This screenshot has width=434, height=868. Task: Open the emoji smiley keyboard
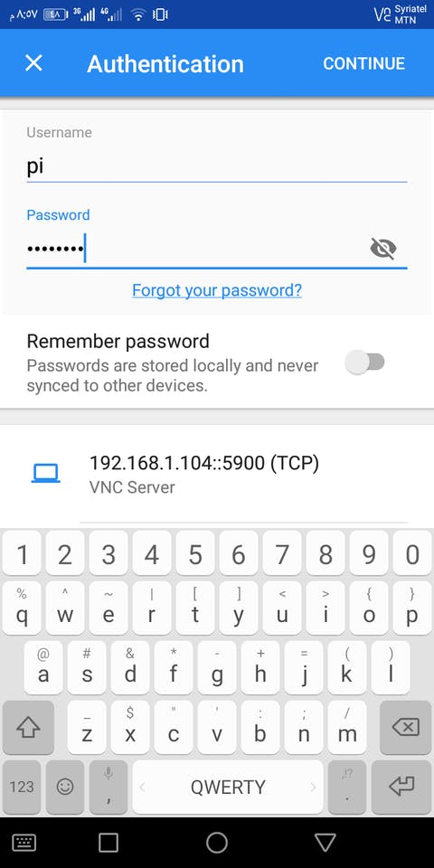click(x=65, y=787)
